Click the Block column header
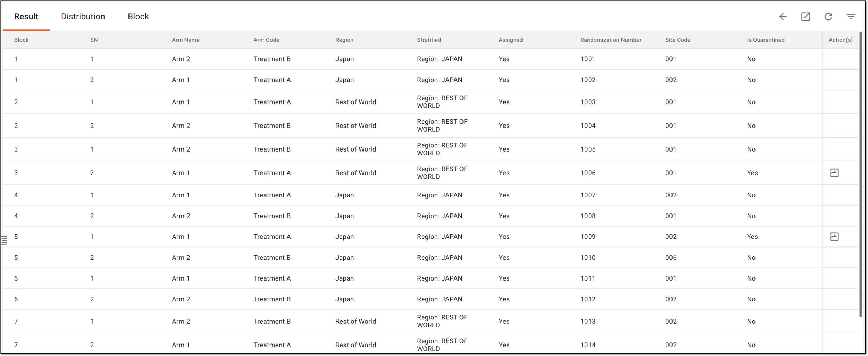The width and height of the screenshot is (868, 356). click(21, 40)
